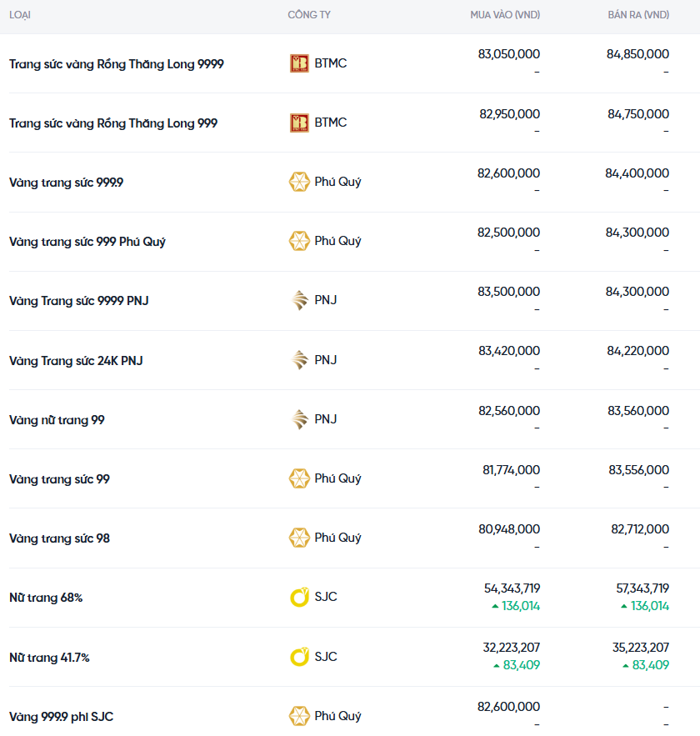Click sell price 84,850,000
The image size is (700, 736).
point(638,54)
